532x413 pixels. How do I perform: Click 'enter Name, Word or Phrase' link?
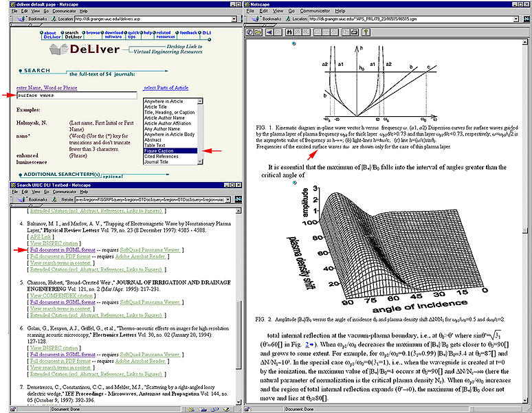[47, 87]
